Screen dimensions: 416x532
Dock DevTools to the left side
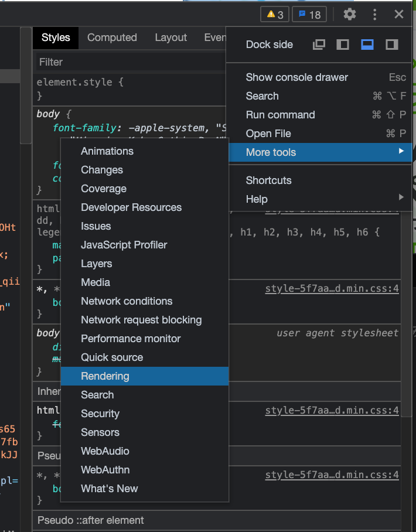coord(343,45)
